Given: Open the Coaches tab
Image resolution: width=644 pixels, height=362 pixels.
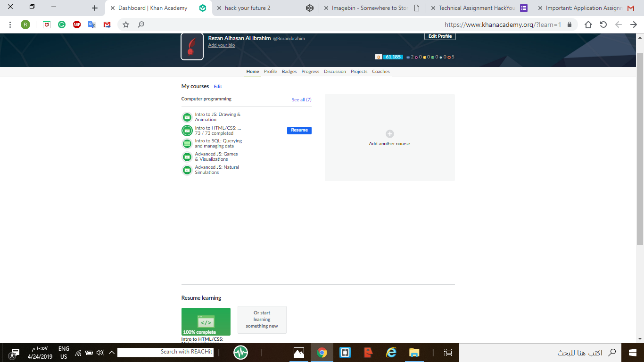Looking at the screenshot, I should point(381,72).
